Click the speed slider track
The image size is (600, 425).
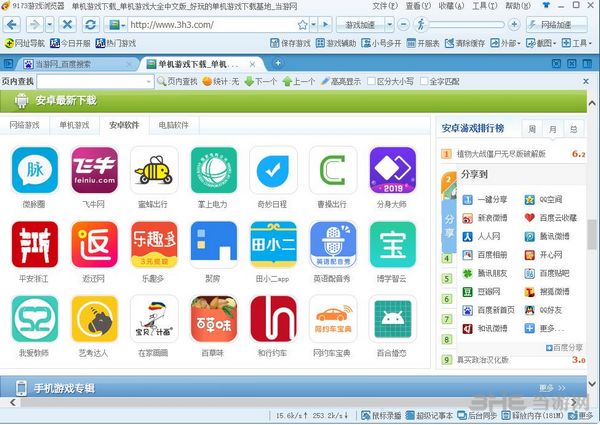click(467, 25)
